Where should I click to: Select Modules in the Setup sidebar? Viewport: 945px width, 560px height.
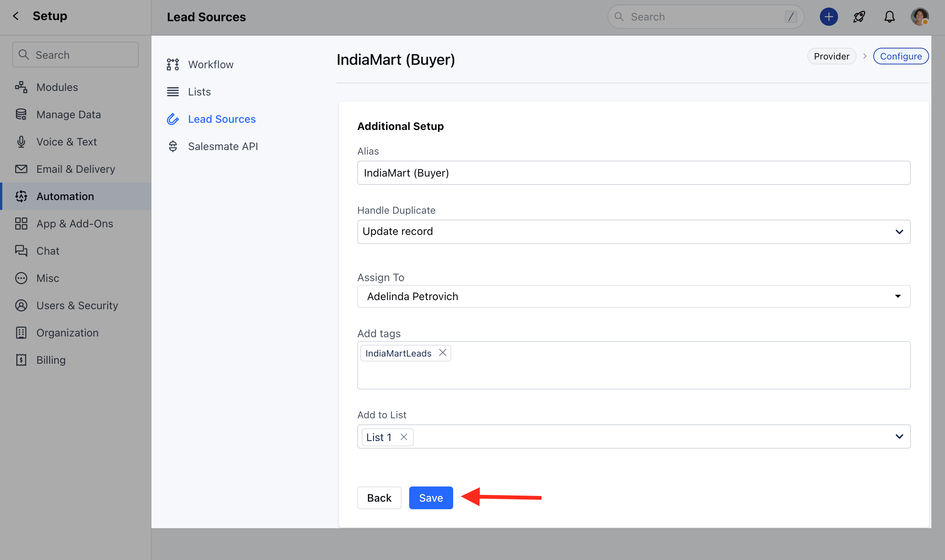tap(57, 87)
